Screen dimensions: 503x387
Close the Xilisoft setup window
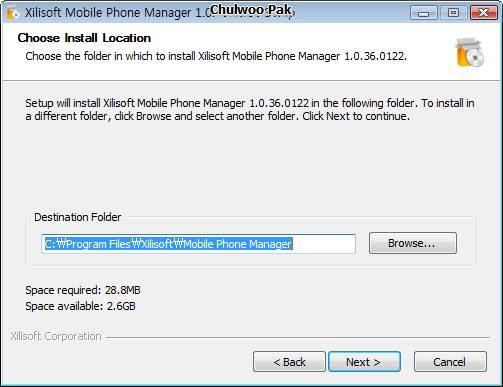coord(483,13)
